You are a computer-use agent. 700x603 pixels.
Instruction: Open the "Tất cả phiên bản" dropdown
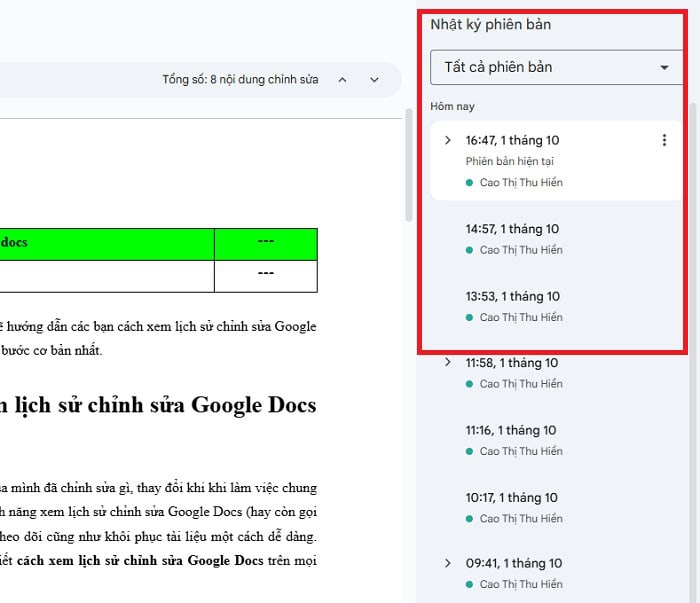(x=553, y=67)
